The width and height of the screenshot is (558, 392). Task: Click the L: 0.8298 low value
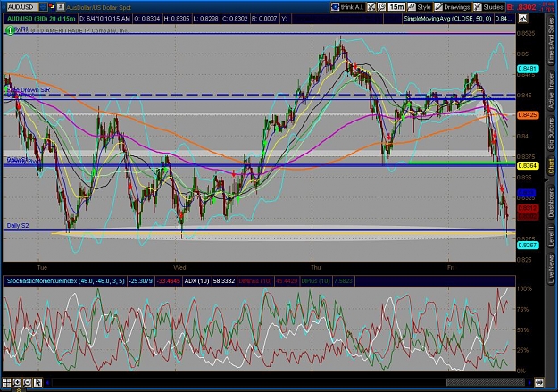(x=205, y=19)
